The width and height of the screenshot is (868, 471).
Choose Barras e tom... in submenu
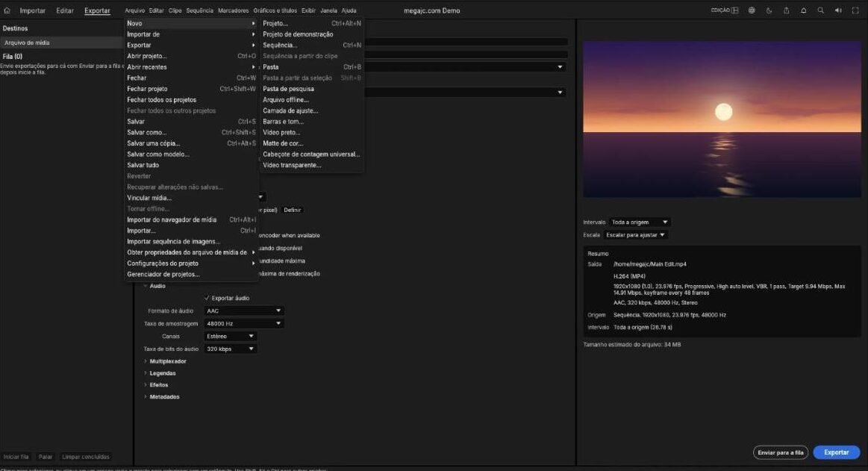312,122
